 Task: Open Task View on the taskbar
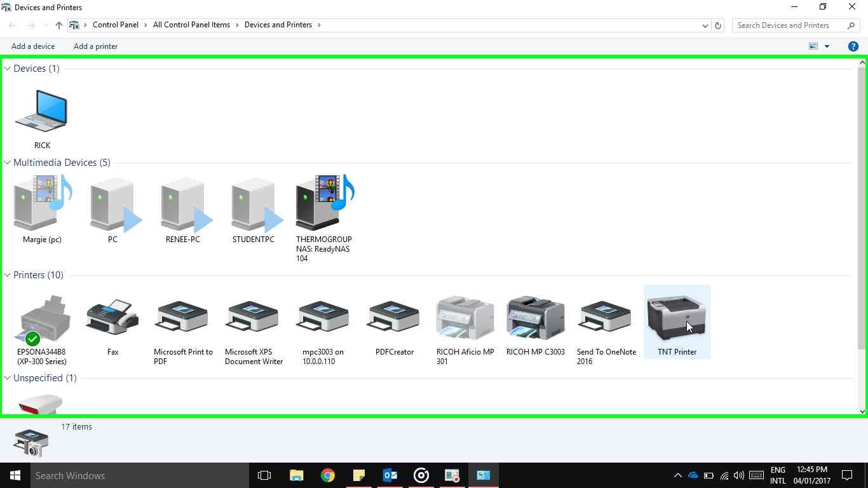[264, 475]
